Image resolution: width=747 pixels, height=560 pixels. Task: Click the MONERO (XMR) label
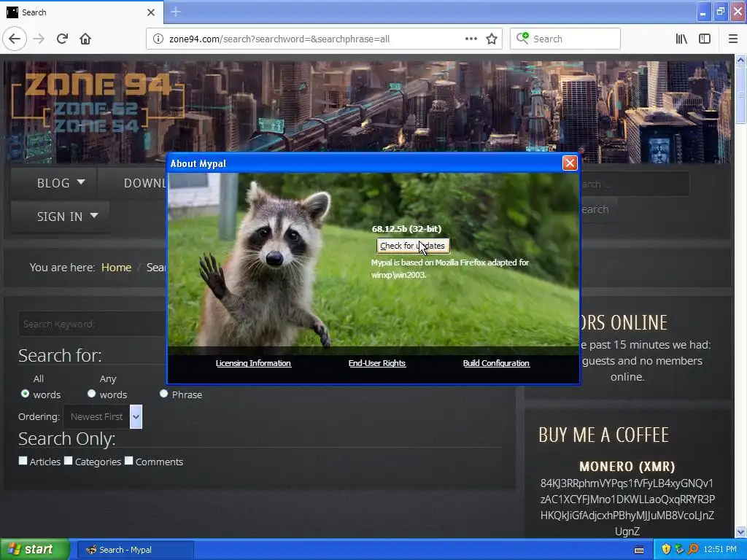point(627,466)
